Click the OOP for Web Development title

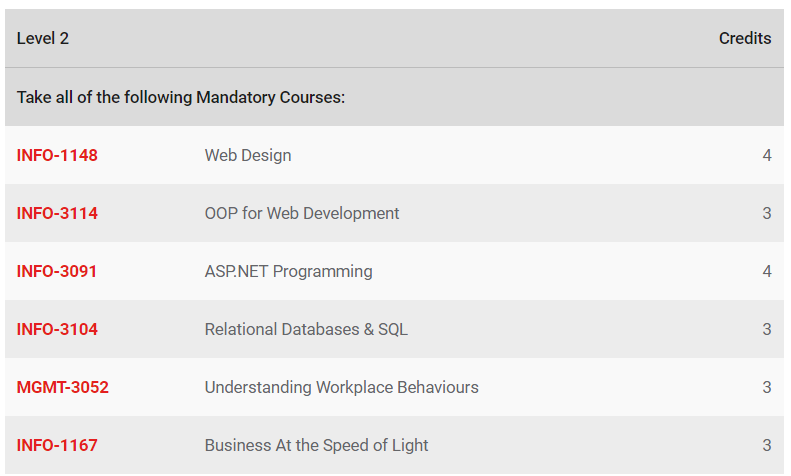pyautogui.click(x=302, y=213)
